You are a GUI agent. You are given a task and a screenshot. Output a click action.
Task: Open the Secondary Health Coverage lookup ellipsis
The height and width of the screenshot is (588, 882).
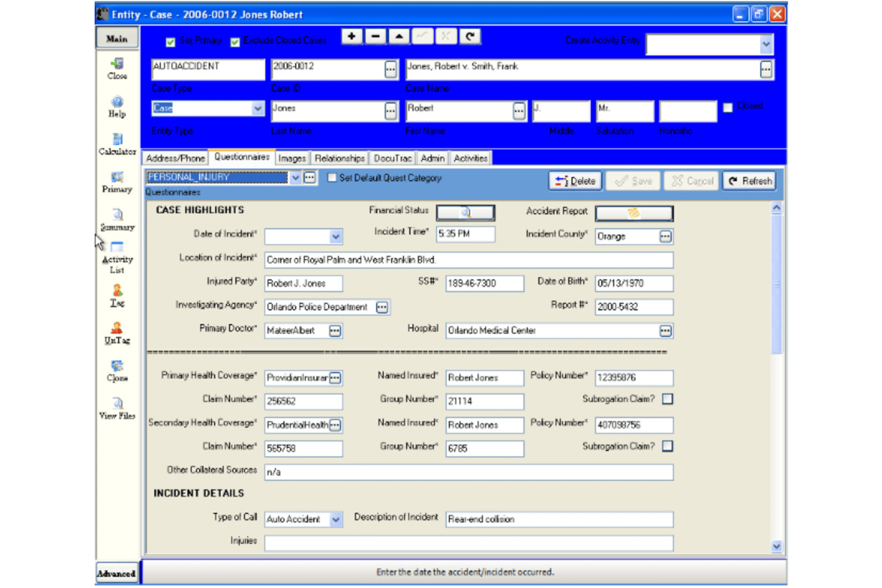pyautogui.click(x=335, y=425)
